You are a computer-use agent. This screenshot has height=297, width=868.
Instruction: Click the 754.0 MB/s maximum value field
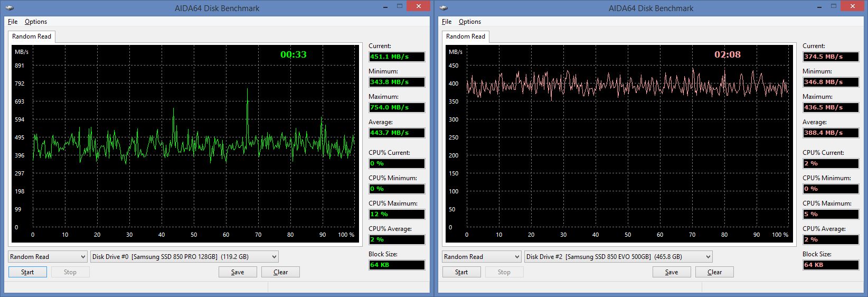tap(397, 107)
